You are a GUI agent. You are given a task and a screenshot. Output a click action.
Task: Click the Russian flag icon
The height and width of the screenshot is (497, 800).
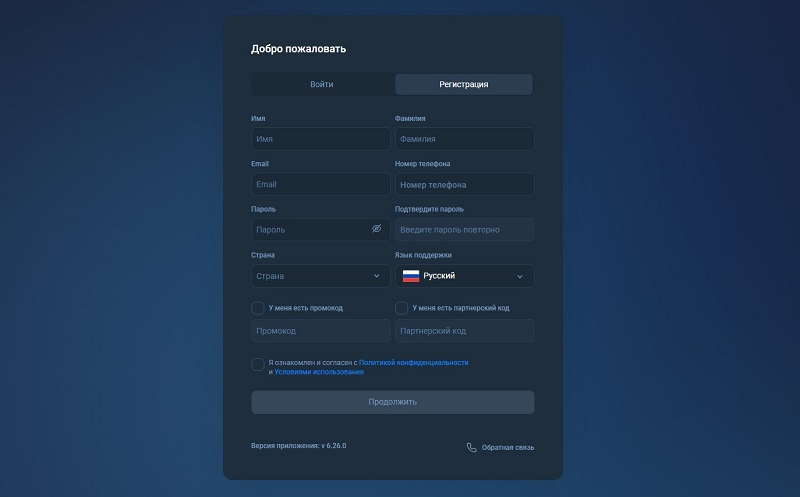pyautogui.click(x=411, y=276)
